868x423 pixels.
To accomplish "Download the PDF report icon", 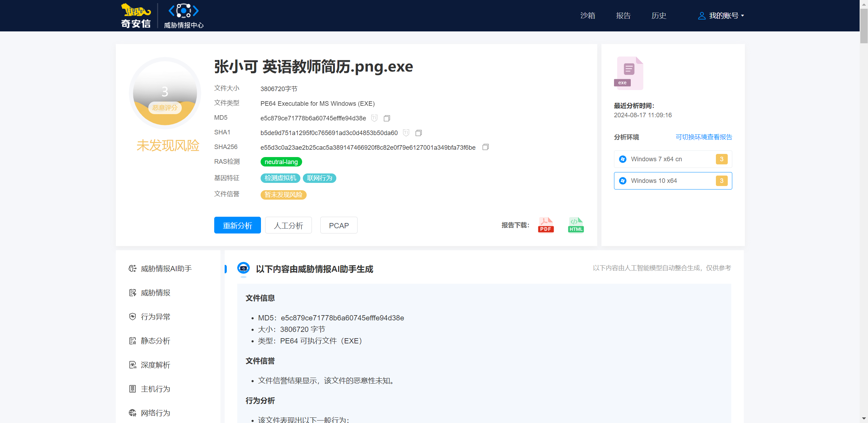I will pos(546,225).
